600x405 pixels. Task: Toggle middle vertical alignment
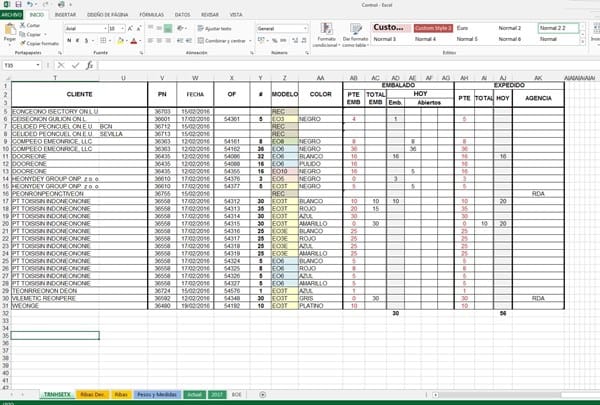[x=159, y=28]
